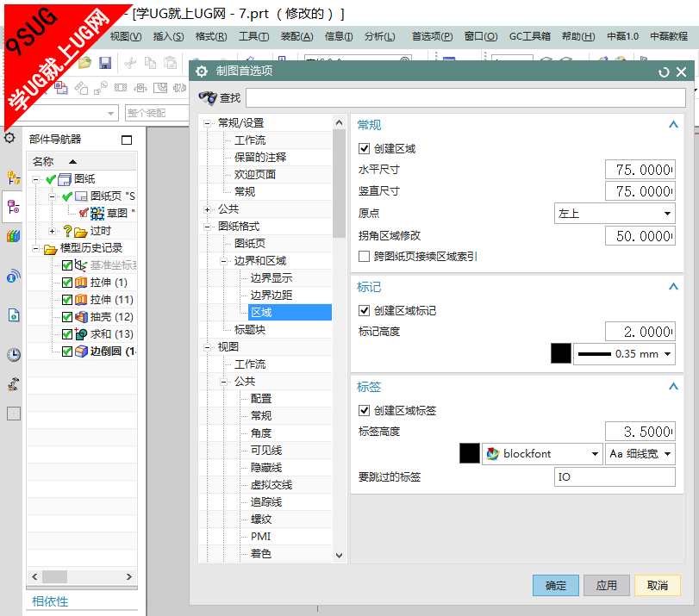Click the Save floppy disk icon

pyautogui.click(x=105, y=63)
